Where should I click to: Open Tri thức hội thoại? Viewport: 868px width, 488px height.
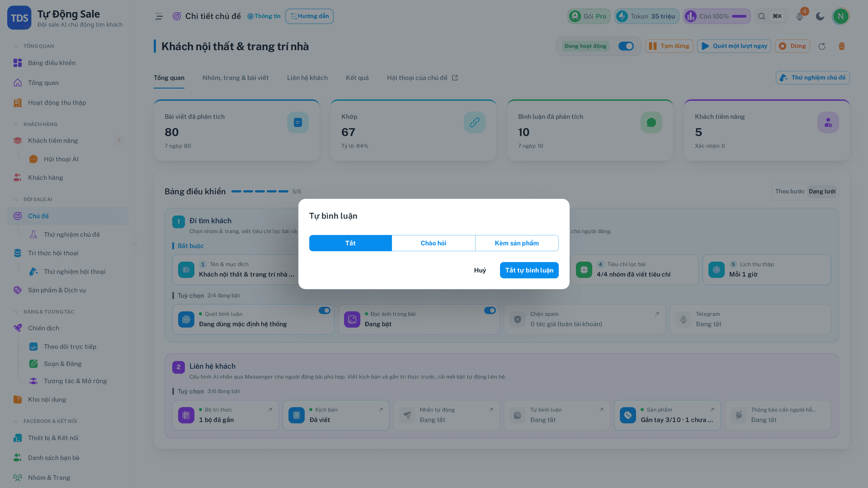[68, 253]
